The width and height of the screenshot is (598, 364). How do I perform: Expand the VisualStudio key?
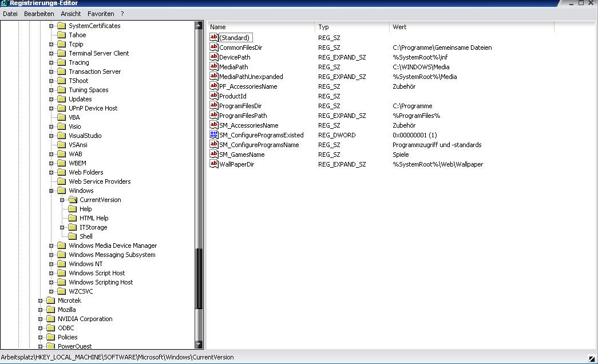[x=51, y=136]
